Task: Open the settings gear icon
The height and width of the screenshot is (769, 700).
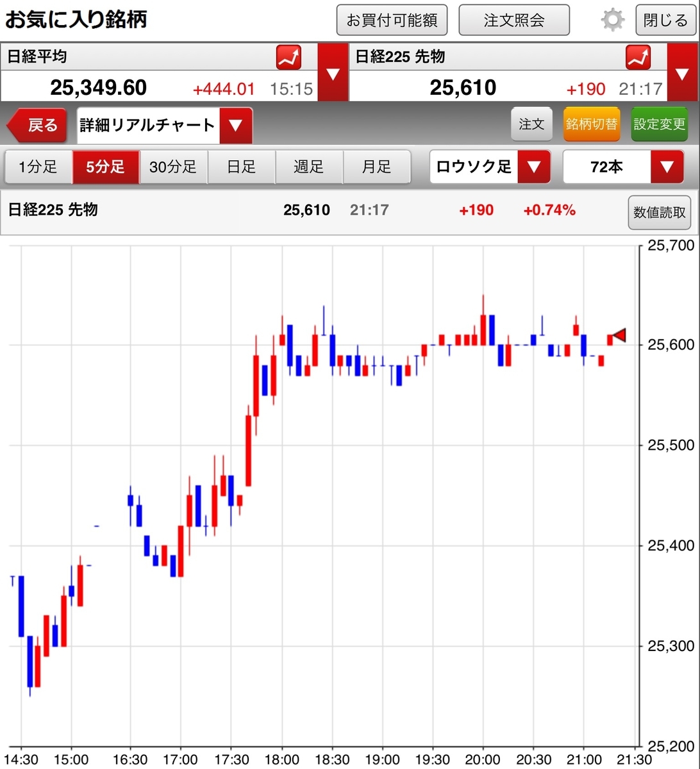Action: click(x=612, y=21)
